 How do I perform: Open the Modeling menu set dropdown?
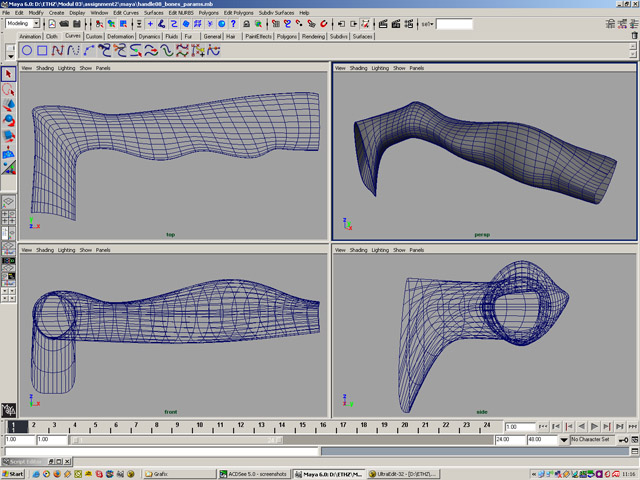[36, 24]
